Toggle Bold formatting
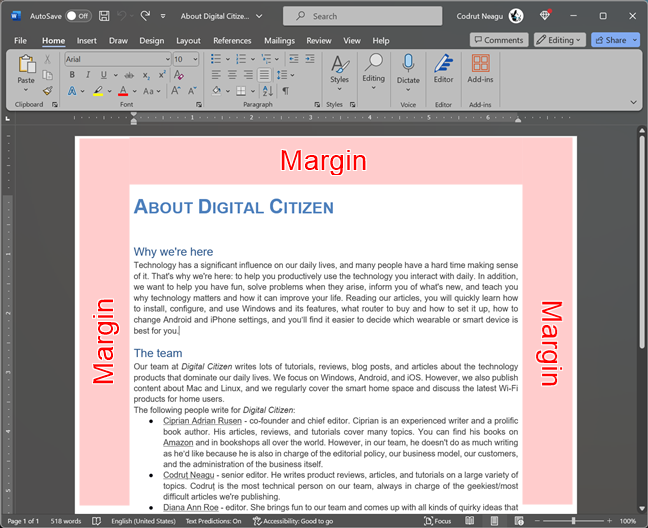 click(72, 75)
